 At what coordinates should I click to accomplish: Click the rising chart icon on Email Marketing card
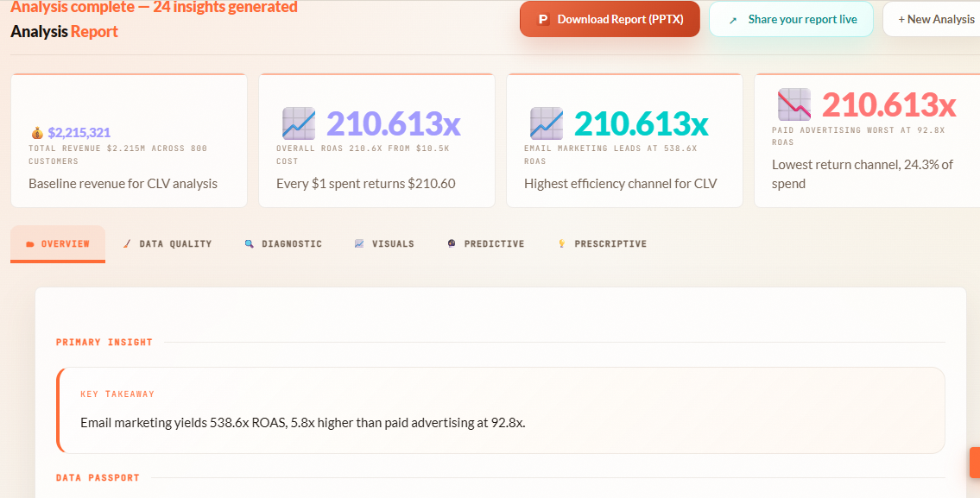547,123
